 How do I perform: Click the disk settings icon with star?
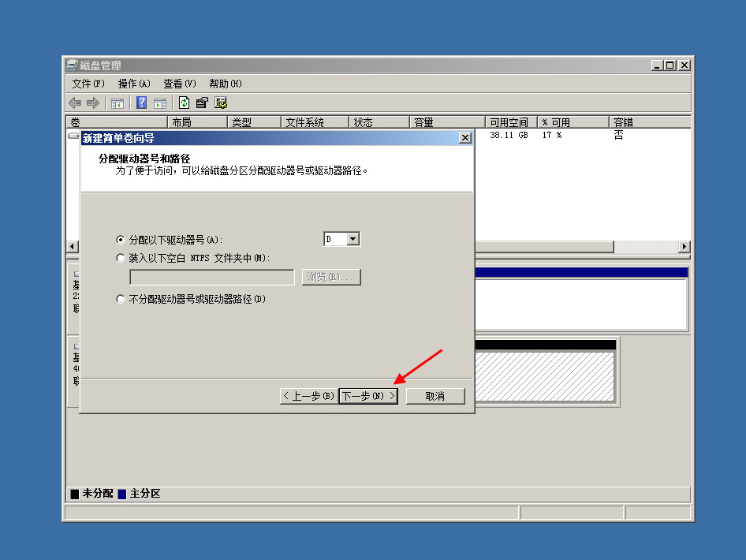(221, 103)
